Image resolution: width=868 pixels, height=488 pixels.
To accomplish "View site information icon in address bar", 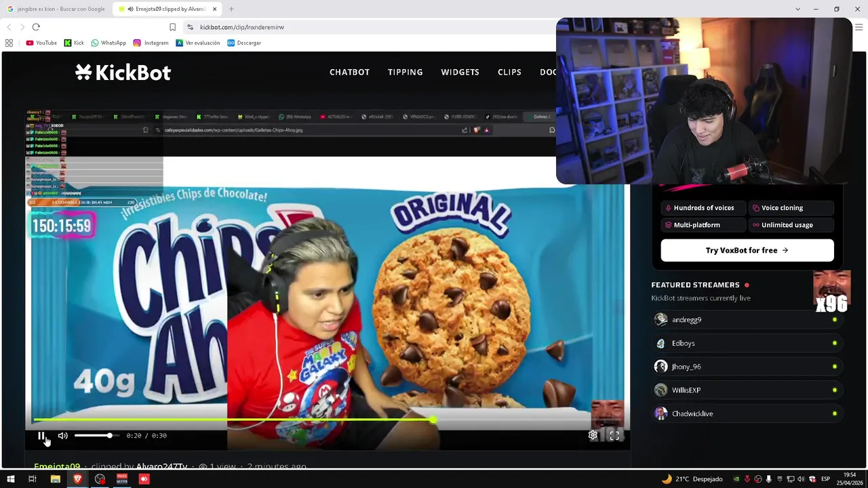I will pyautogui.click(x=191, y=27).
